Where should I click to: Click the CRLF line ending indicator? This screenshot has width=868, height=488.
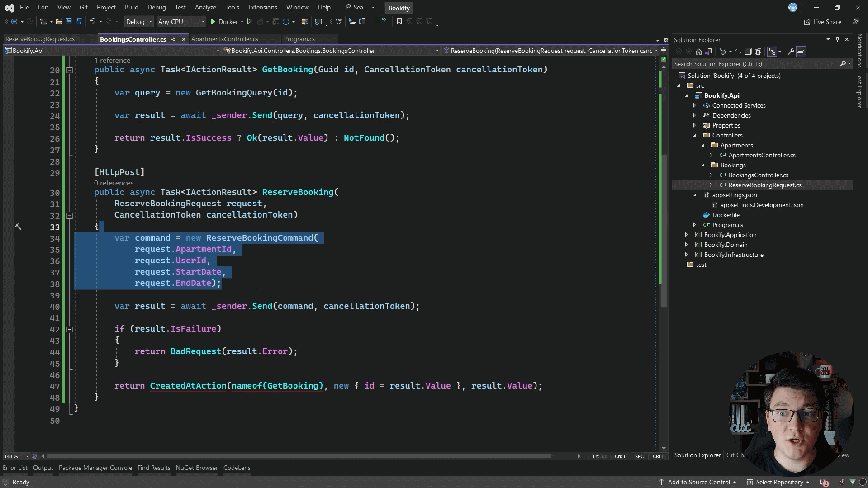click(658, 456)
